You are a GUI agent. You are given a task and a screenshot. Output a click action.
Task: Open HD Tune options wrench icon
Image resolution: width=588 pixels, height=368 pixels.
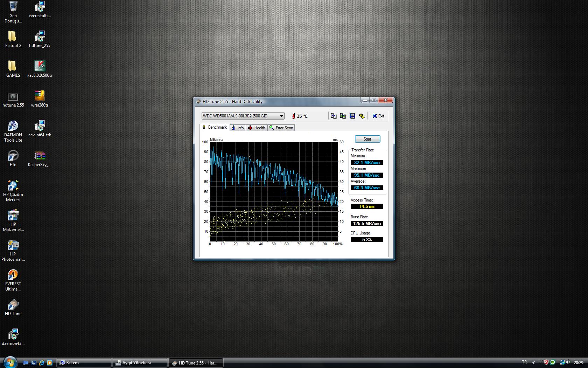coord(362,116)
